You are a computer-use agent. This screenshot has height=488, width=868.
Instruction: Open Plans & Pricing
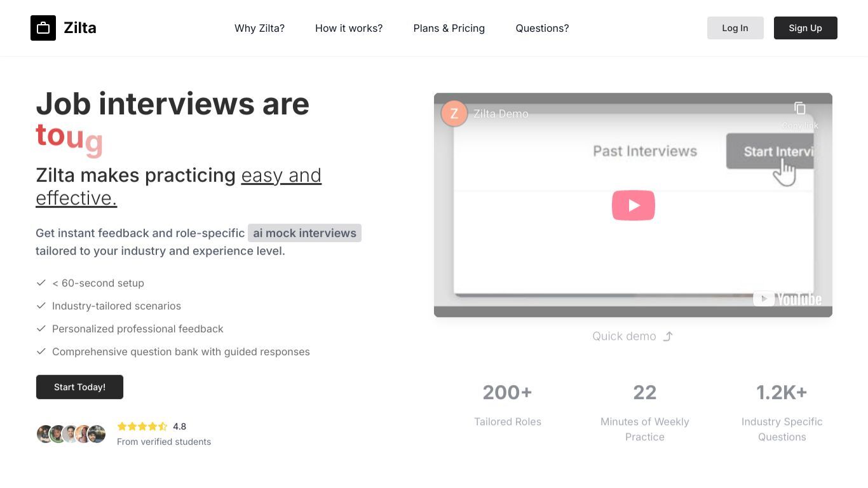449,28
